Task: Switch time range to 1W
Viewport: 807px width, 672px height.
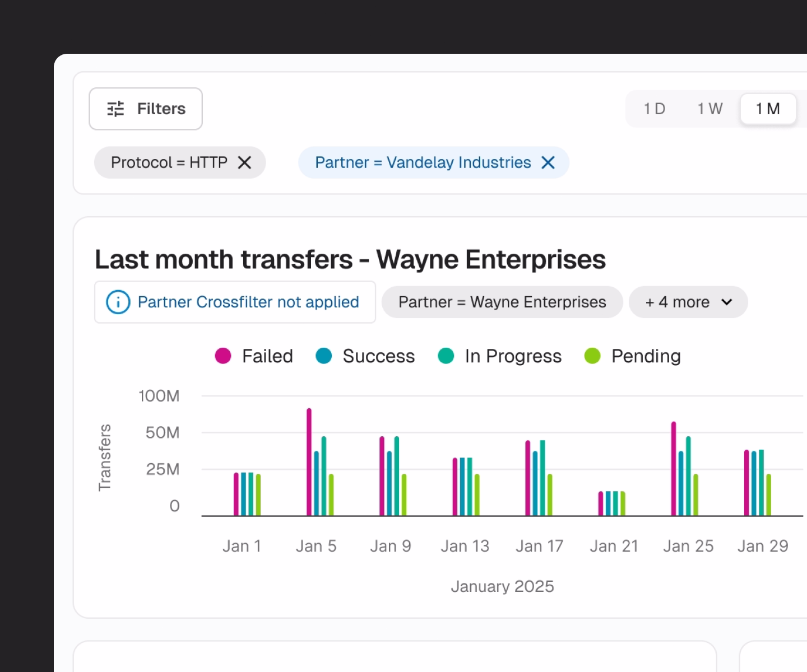Action: tap(709, 109)
